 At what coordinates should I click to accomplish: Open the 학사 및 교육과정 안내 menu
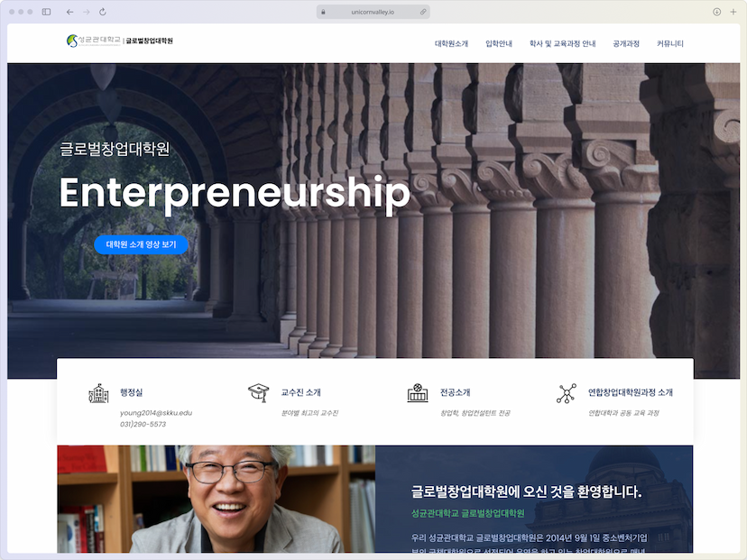point(563,44)
